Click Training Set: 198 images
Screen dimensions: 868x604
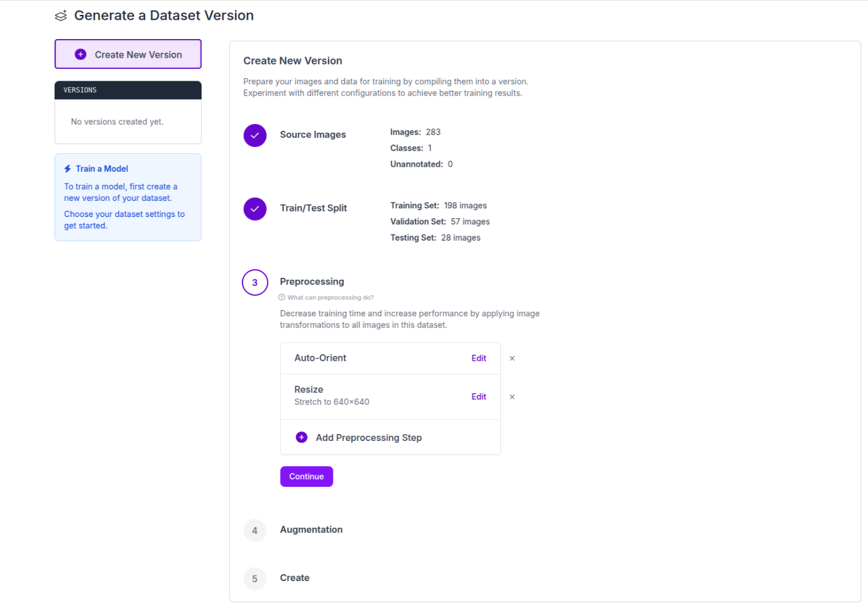(x=438, y=205)
